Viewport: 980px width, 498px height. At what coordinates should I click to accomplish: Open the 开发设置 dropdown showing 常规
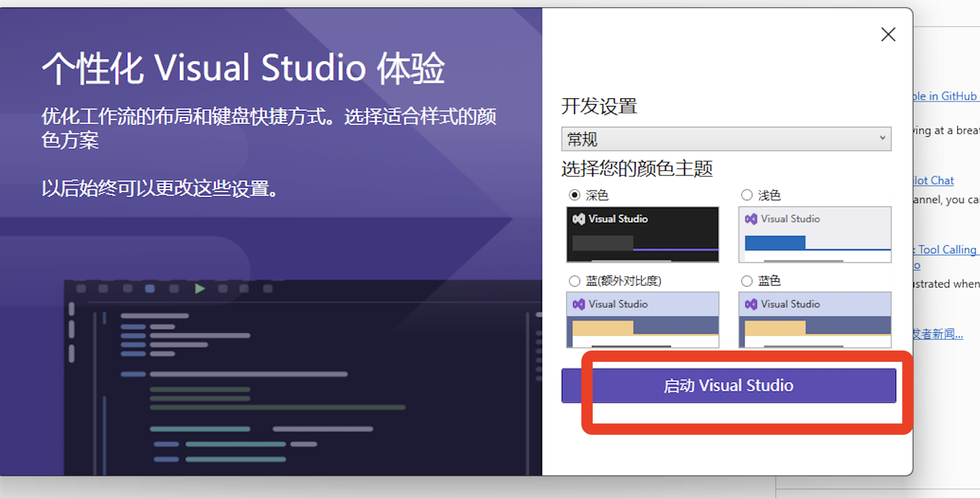tap(726, 139)
